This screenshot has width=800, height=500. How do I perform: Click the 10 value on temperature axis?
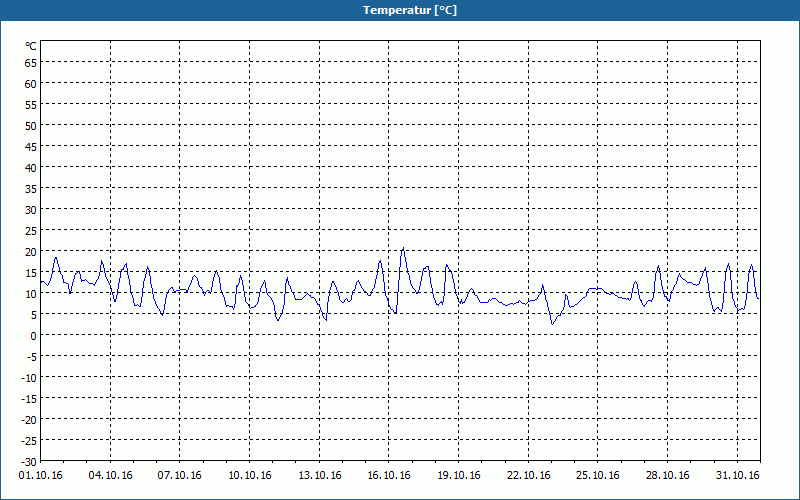coord(31,293)
